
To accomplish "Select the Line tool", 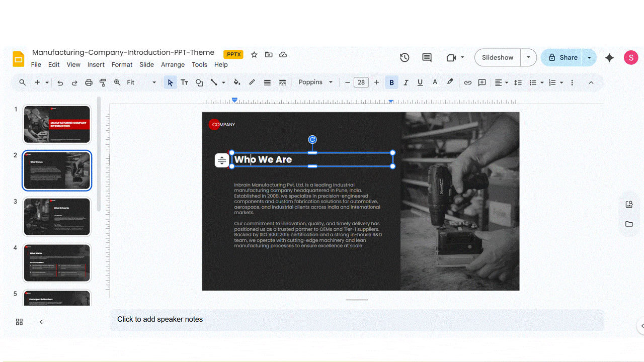I will (215, 82).
